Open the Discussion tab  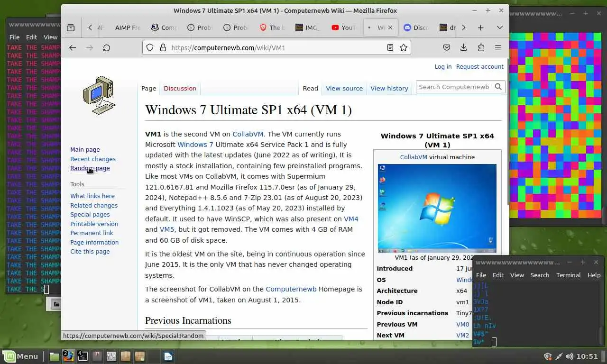coord(180,88)
